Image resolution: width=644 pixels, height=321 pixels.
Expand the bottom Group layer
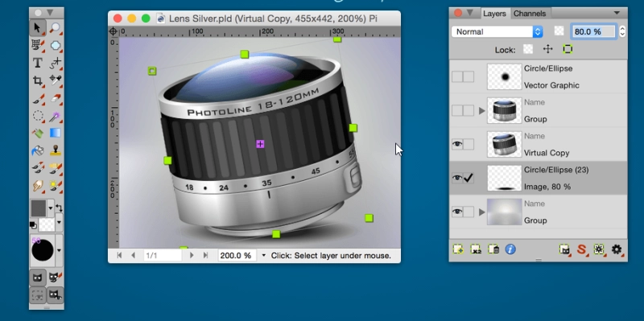[481, 212]
